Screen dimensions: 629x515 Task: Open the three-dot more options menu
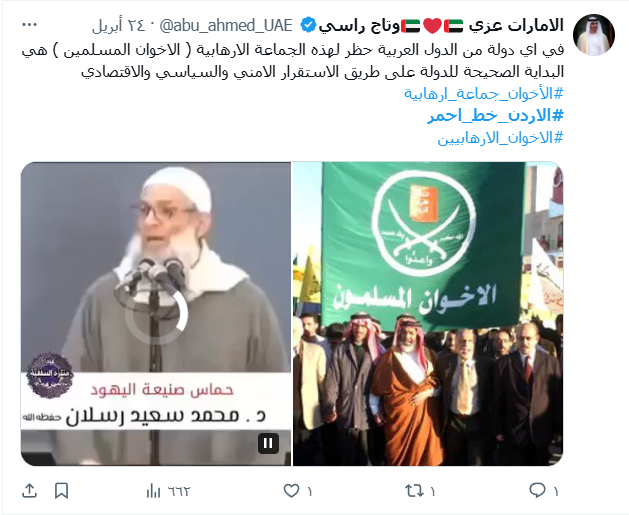(29, 25)
